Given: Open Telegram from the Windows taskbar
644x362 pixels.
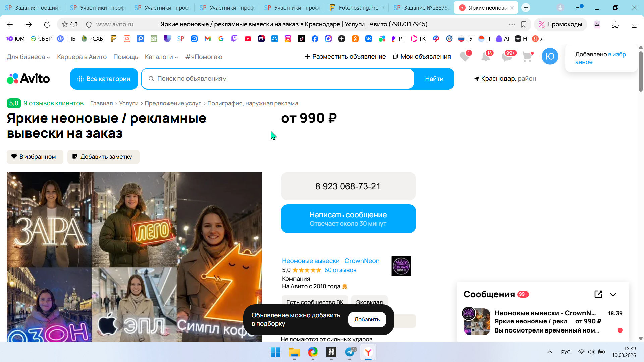Looking at the screenshot, I should (350, 352).
